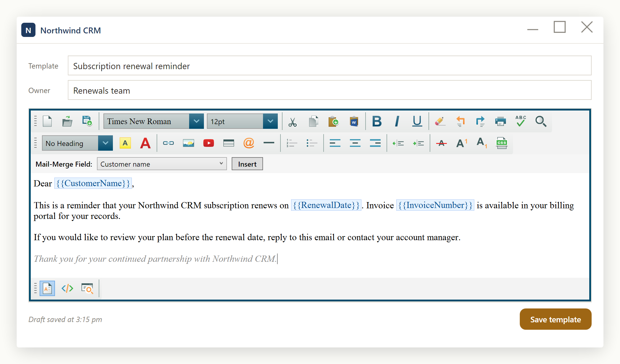Click the New document icon
This screenshot has width=620, height=364.
(x=47, y=121)
